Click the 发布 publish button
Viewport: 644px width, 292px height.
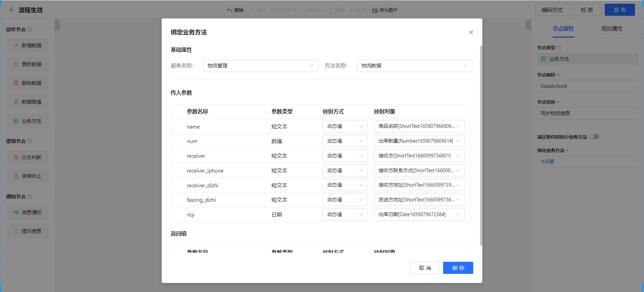pyautogui.click(x=620, y=10)
